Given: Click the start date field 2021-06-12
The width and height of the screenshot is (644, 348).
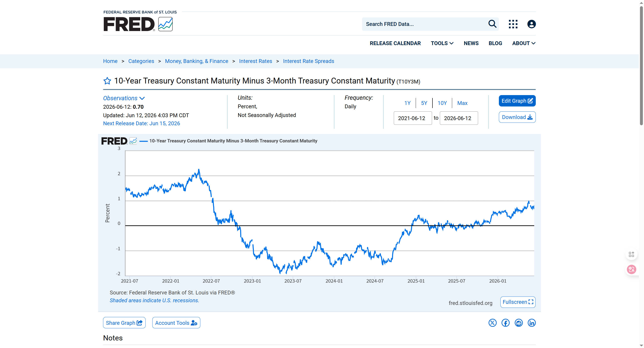Looking at the screenshot, I should tap(413, 118).
